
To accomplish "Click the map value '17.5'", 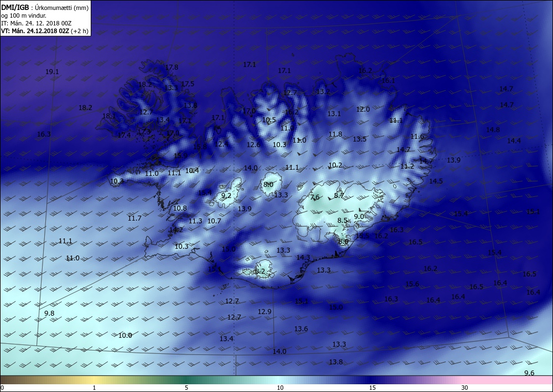I will (187, 83).
